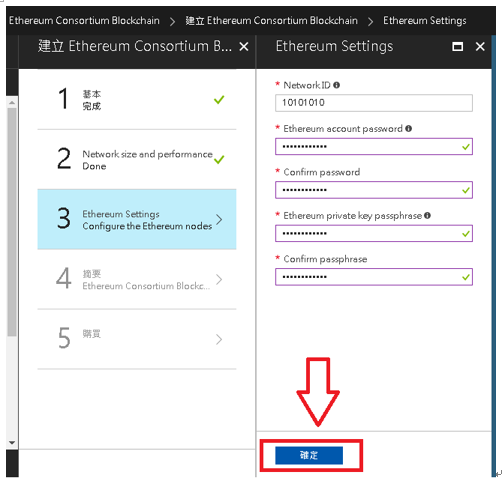Viewport: 502px width, 488px height.
Task: Confirm settings with the 確定 button
Action: tap(309, 455)
